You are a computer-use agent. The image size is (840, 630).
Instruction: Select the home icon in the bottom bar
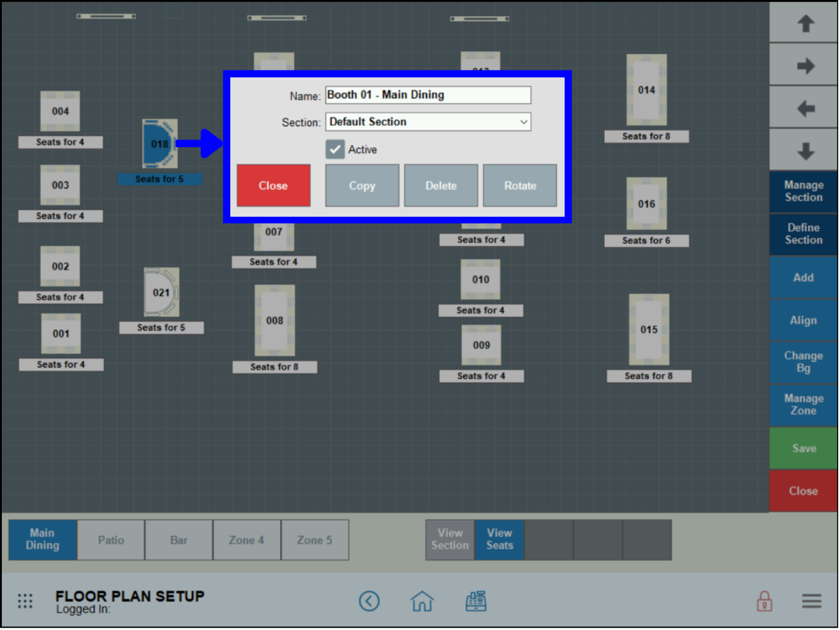(x=422, y=601)
